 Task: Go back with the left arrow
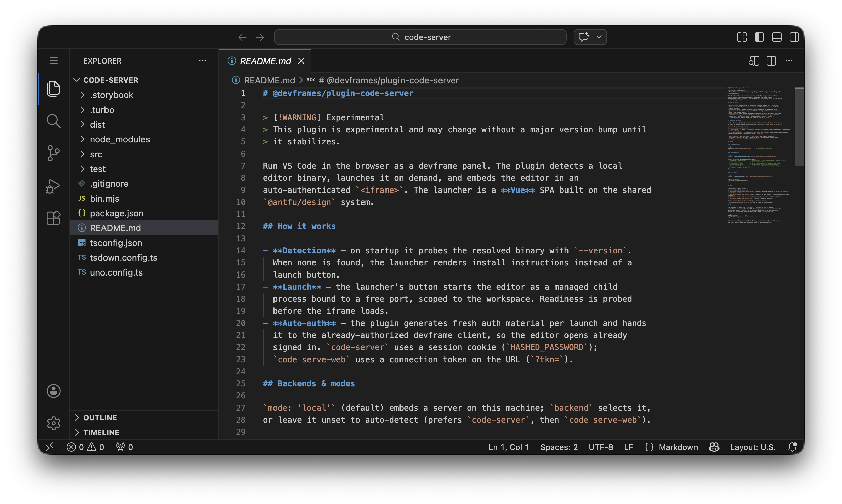click(x=242, y=37)
